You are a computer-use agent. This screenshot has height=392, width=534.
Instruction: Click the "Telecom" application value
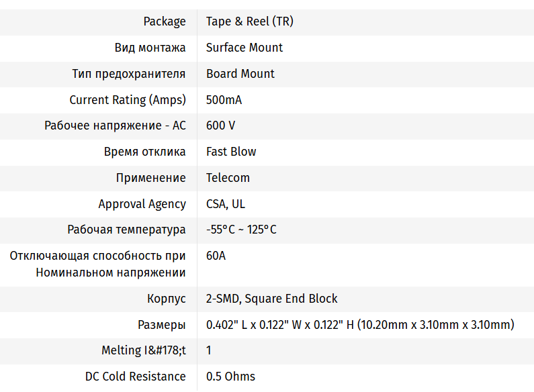[x=228, y=178]
